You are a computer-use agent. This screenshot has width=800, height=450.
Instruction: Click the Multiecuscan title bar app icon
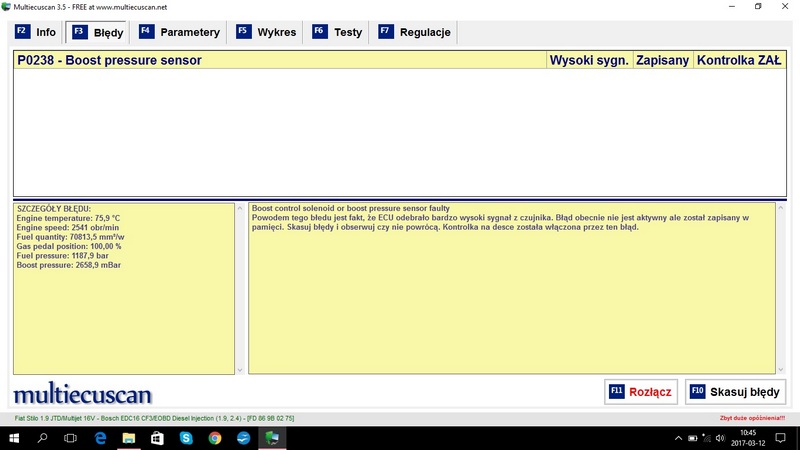point(6,7)
